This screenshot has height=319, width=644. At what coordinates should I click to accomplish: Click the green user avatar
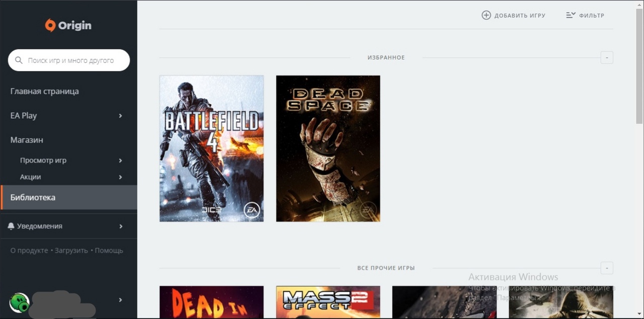point(19,303)
